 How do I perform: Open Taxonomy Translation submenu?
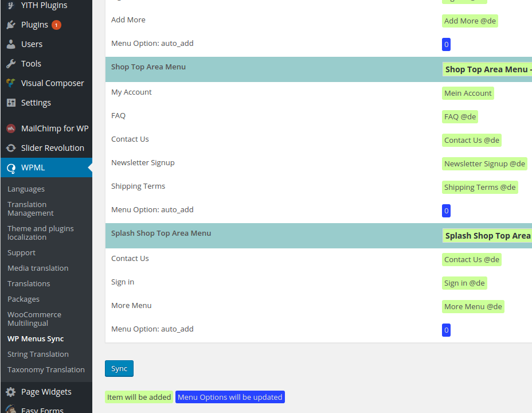pyautogui.click(x=46, y=369)
